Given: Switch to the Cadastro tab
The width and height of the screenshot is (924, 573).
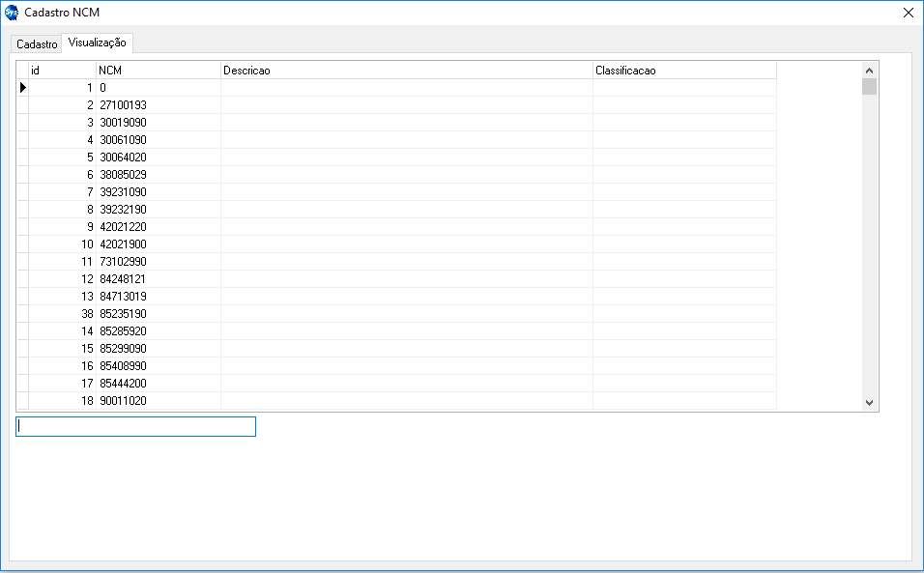Looking at the screenshot, I should (37, 44).
